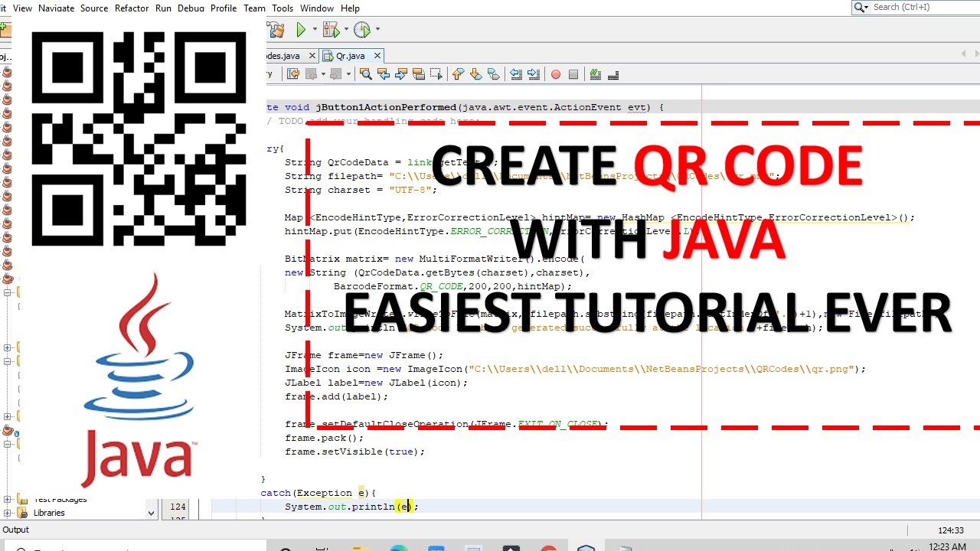Expand the Libraries tree node
The height and width of the screenshot is (551, 980).
point(8,513)
